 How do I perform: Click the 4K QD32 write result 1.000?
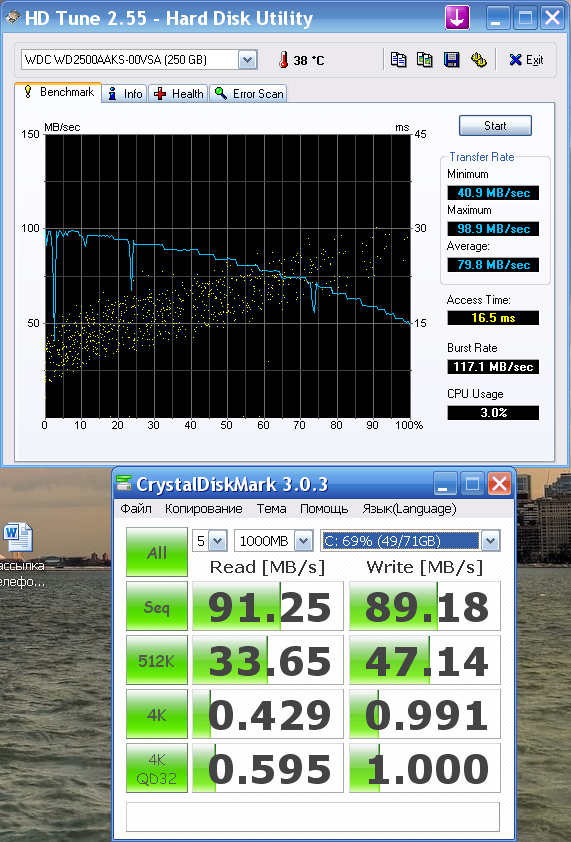425,768
